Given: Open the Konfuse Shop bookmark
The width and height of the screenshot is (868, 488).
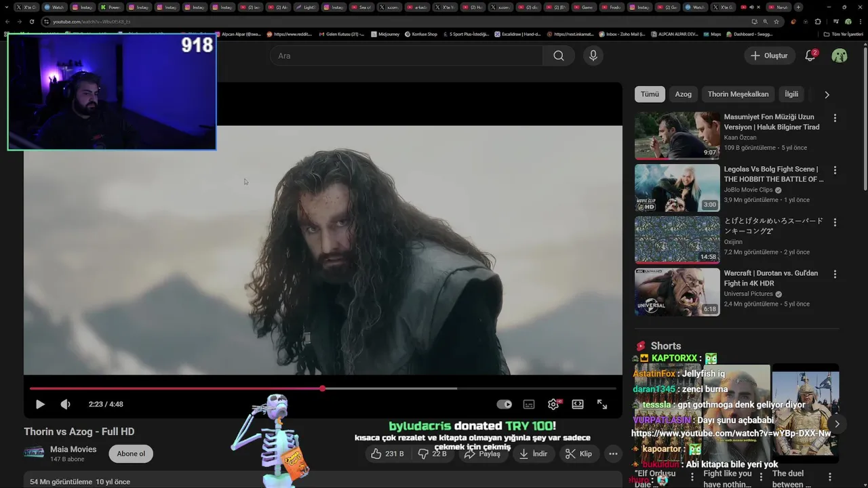Looking at the screenshot, I should click(x=420, y=34).
